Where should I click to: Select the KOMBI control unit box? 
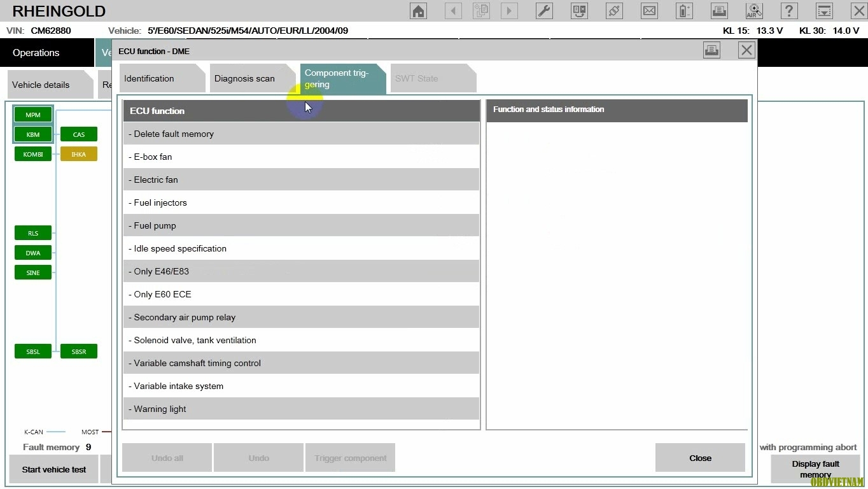pyautogui.click(x=33, y=154)
